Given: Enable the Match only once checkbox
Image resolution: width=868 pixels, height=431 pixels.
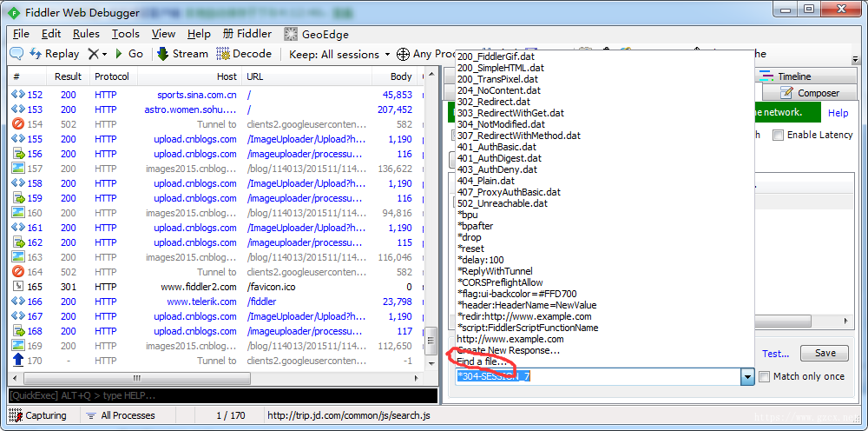Looking at the screenshot, I should [765, 377].
